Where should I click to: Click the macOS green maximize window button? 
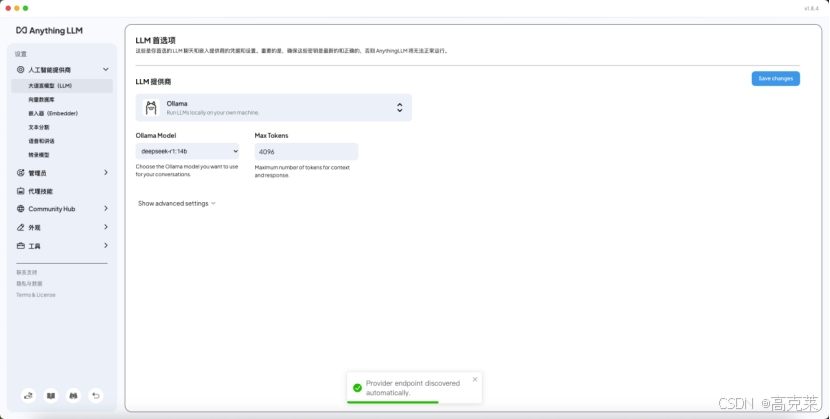25,8
